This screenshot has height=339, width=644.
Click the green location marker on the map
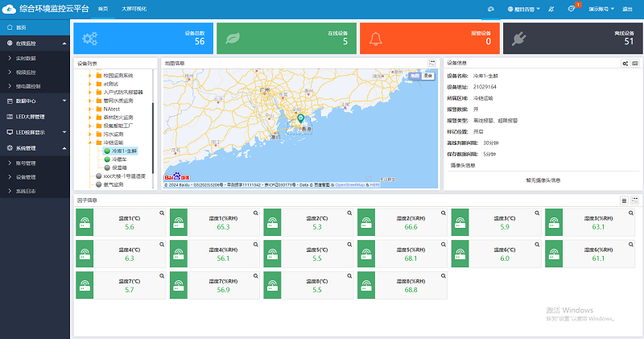coord(301,119)
